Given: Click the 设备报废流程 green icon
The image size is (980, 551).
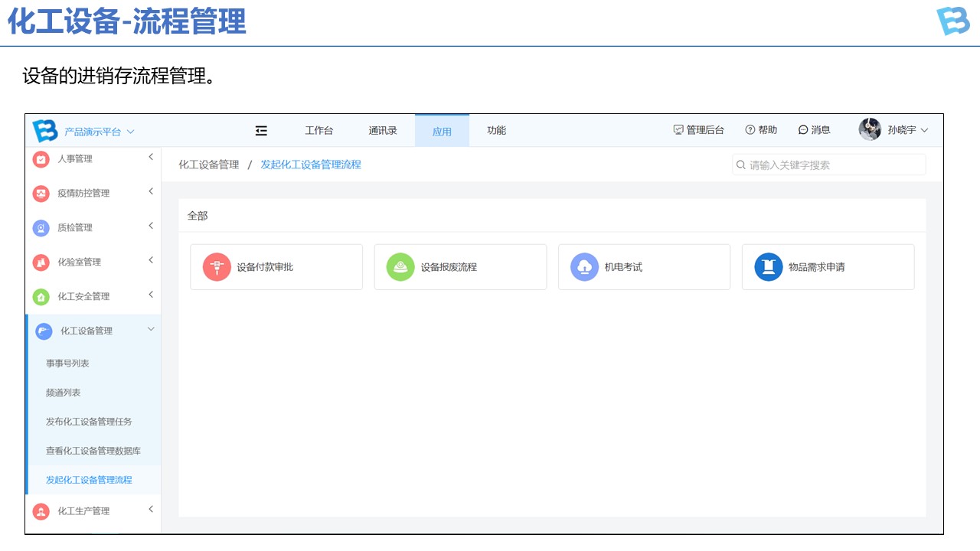Looking at the screenshot, I should 400,267.
